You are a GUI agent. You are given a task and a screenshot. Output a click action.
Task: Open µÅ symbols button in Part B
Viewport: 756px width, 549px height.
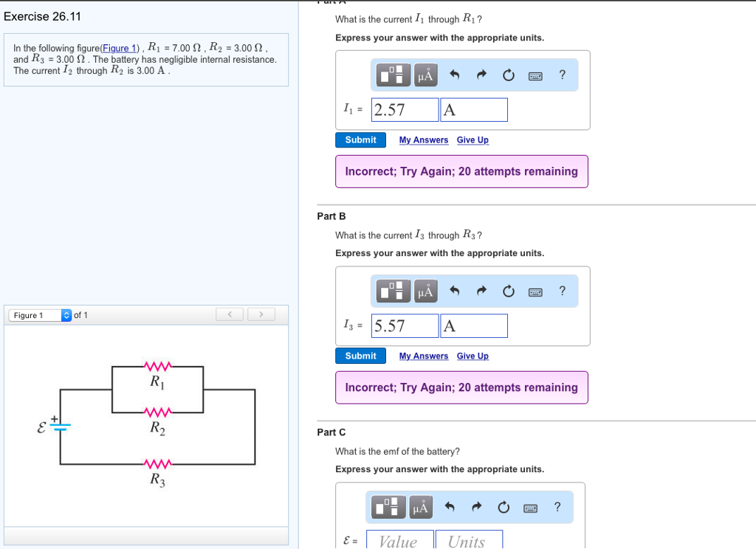426,291
